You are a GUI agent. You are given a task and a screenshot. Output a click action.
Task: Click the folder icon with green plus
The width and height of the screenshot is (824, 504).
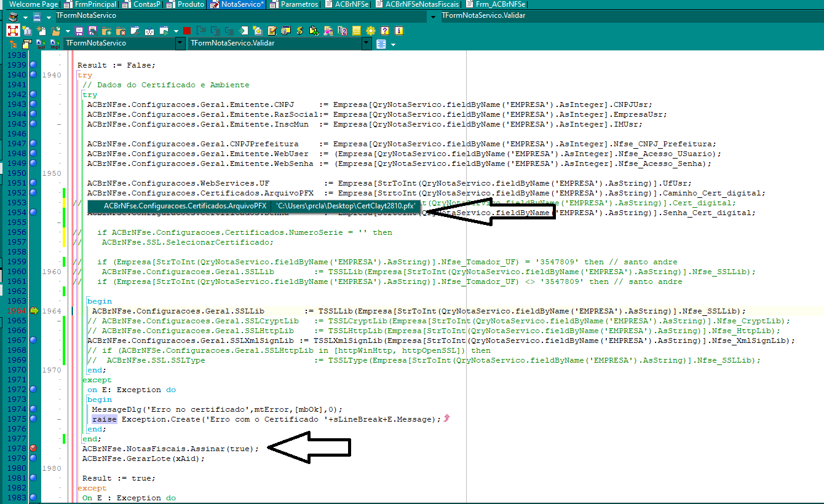pos(106,30)
